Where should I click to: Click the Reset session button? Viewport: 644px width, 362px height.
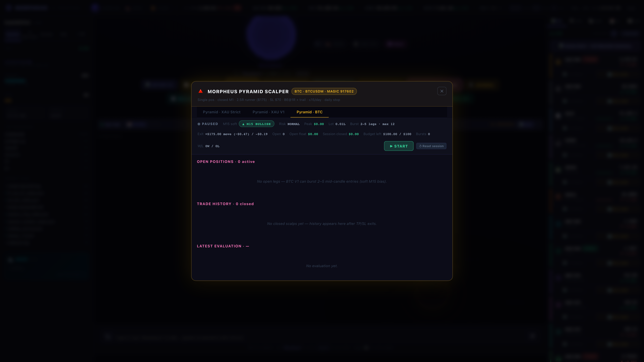pos(431,146)
